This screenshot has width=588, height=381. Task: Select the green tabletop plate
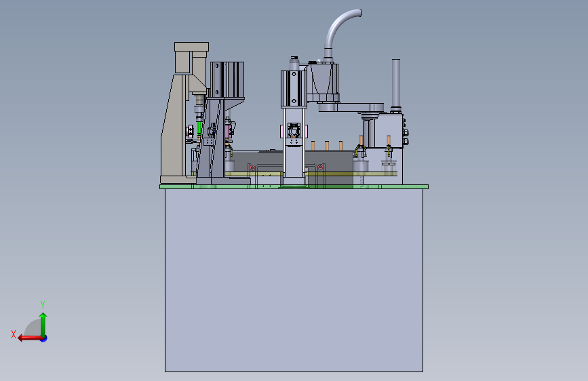coord(294,186)
